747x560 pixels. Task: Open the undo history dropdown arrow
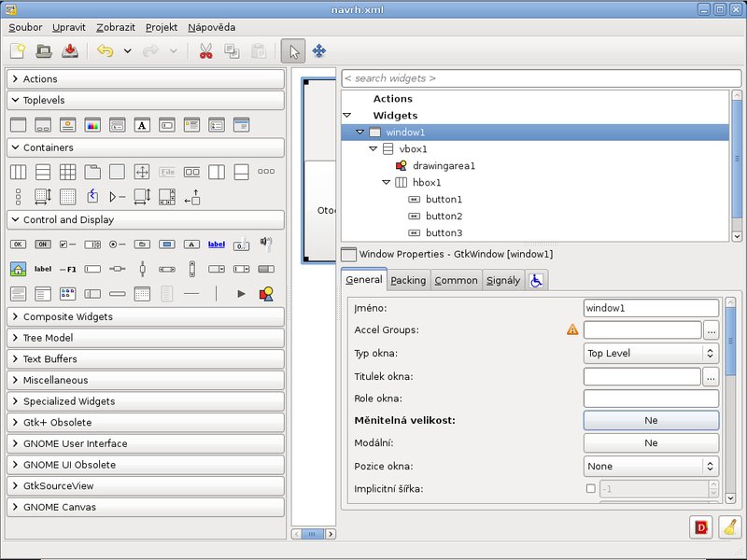[x=127, y=51]
